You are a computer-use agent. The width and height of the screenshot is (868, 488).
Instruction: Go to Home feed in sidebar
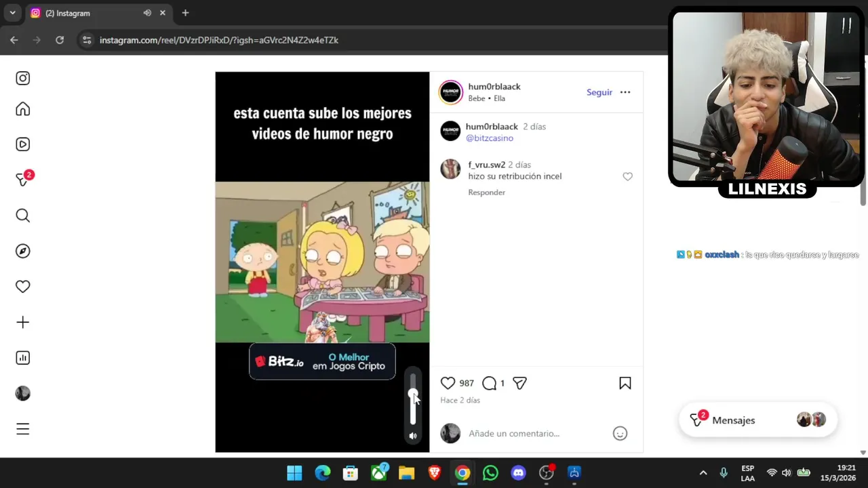(x=23, y=109)
